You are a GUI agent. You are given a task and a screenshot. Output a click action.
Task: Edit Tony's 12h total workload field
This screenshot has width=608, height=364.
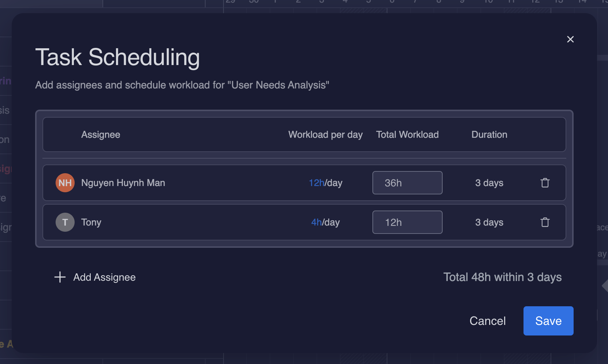(407, 222)
